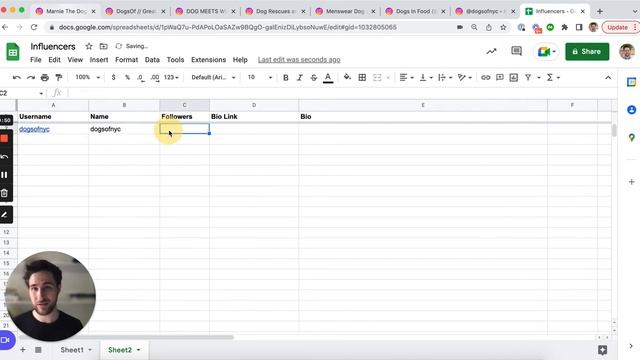Switch to Sheet1 tab
The image size is (640, 360).
(76, 350)
